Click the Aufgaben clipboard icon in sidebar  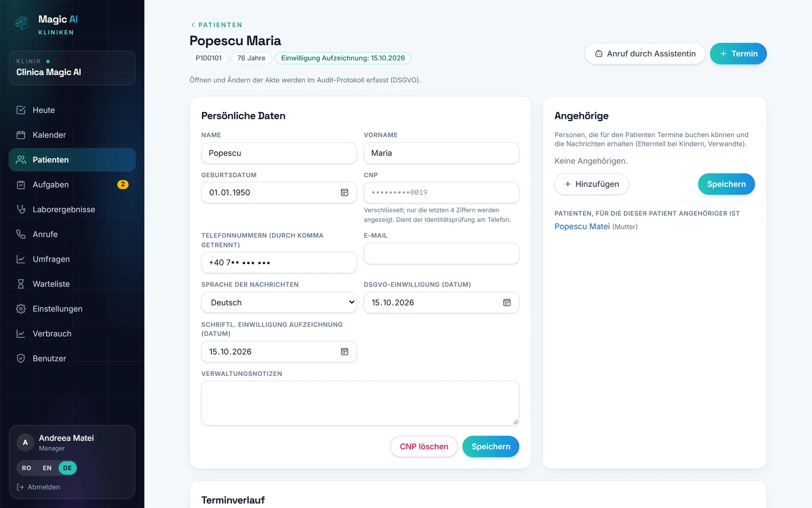[x=21, y=185]
